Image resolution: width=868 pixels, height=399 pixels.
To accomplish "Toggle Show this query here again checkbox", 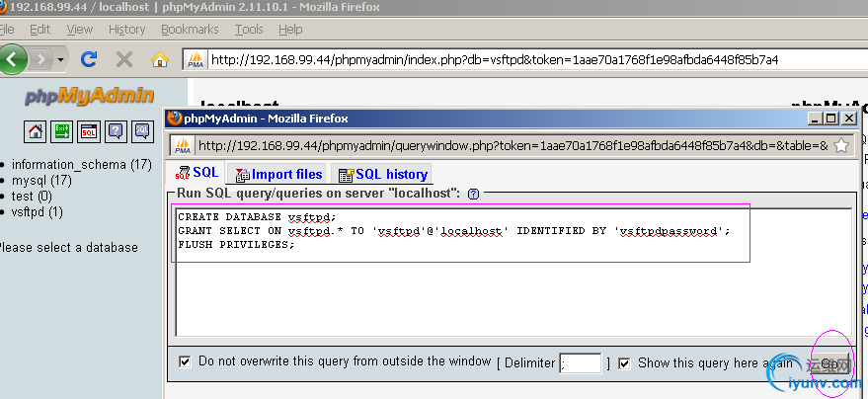I will tap(624, 363).
